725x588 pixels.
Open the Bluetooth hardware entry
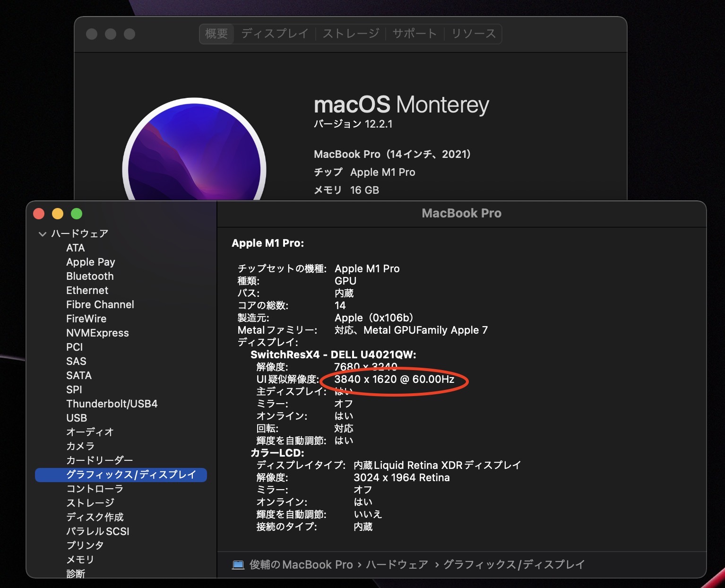click(90, 276)
